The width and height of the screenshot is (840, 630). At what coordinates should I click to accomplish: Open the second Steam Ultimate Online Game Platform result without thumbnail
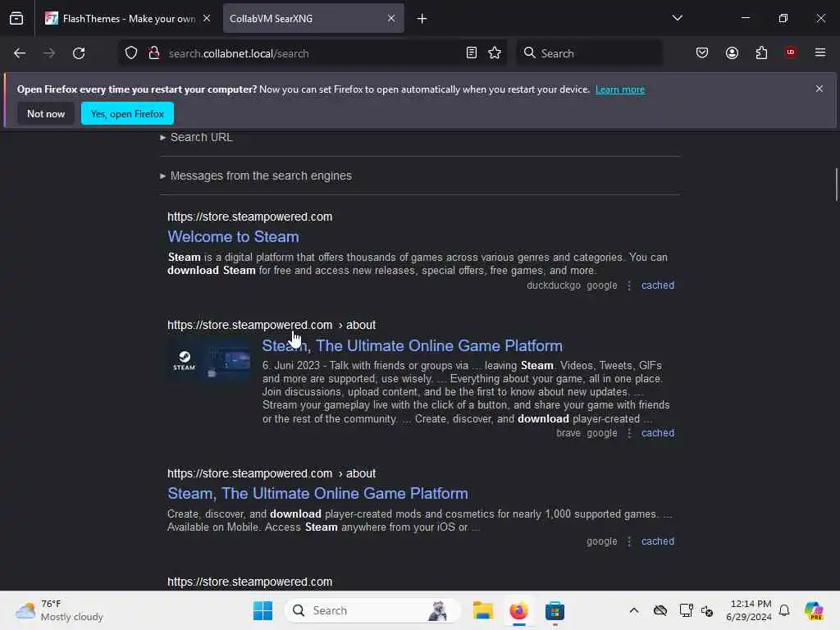click(x=317, y=493)
